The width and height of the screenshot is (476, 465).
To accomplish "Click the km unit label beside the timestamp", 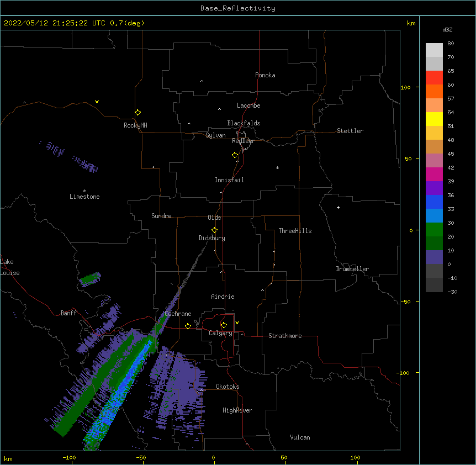I will click(411, 23).
